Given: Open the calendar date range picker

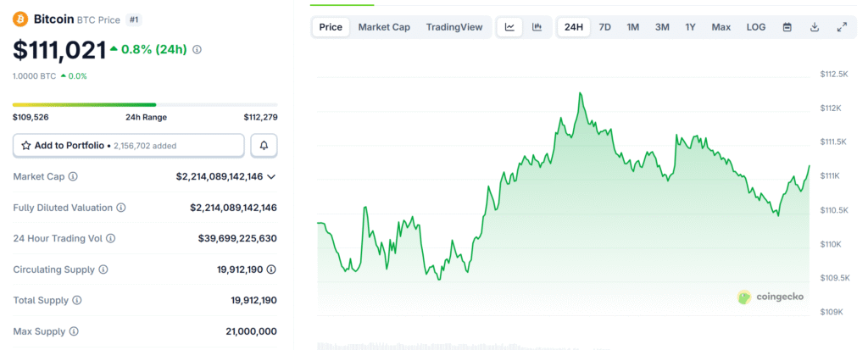Looking at the screenshot, I should pyautogui.click(x=787, y=27).
